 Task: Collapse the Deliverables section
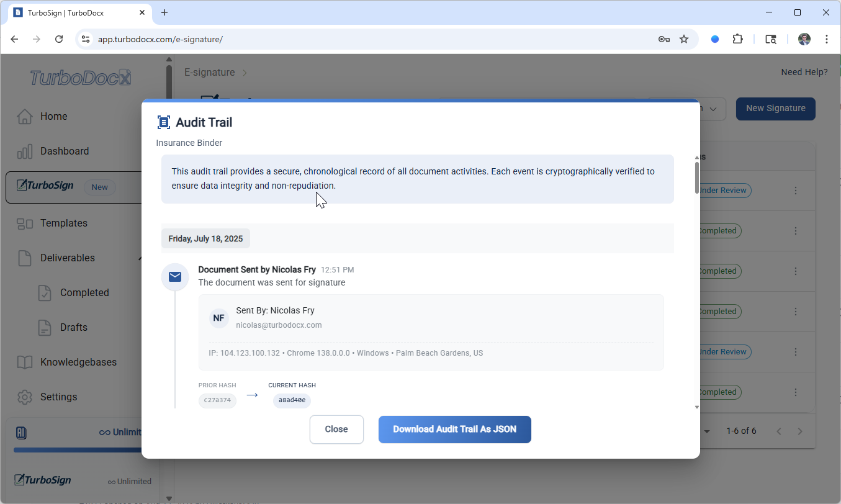click(x=141, y=258)
